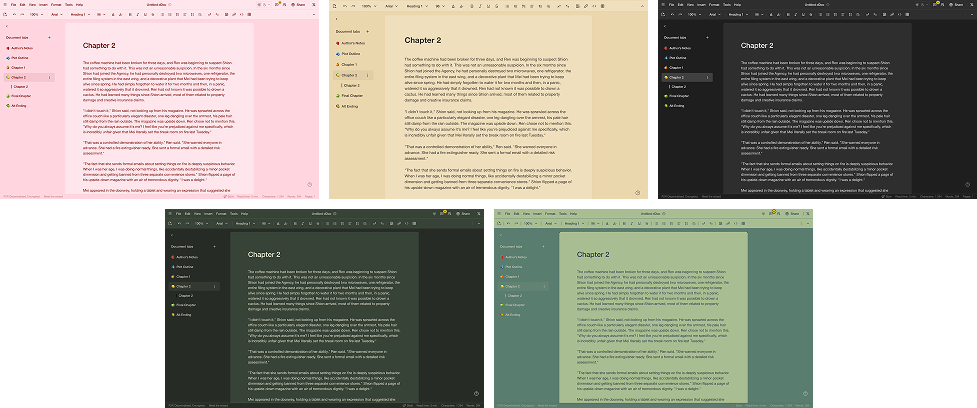
Task: Open Heading 1 style dropdown in black window
Action: click(x=740, y=14)
